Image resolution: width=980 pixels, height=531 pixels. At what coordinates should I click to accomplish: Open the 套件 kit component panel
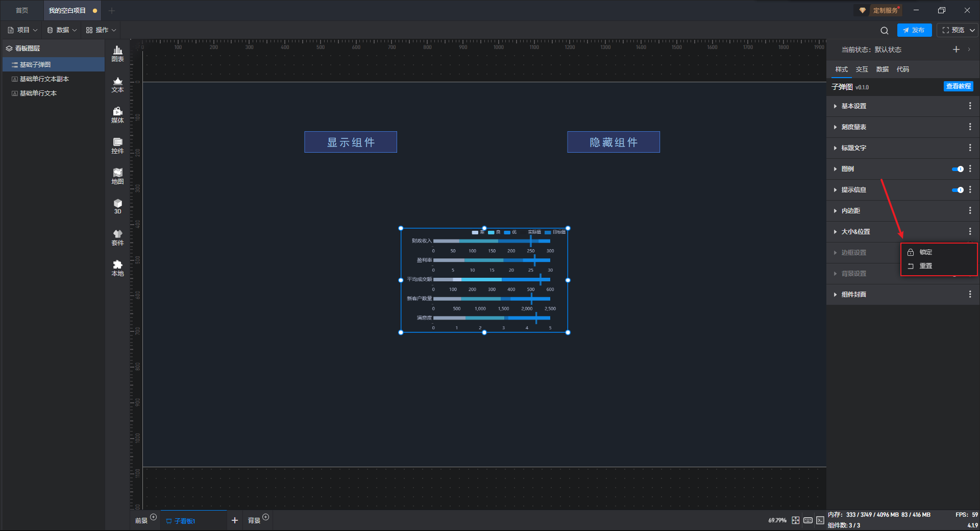click(117, 237)
